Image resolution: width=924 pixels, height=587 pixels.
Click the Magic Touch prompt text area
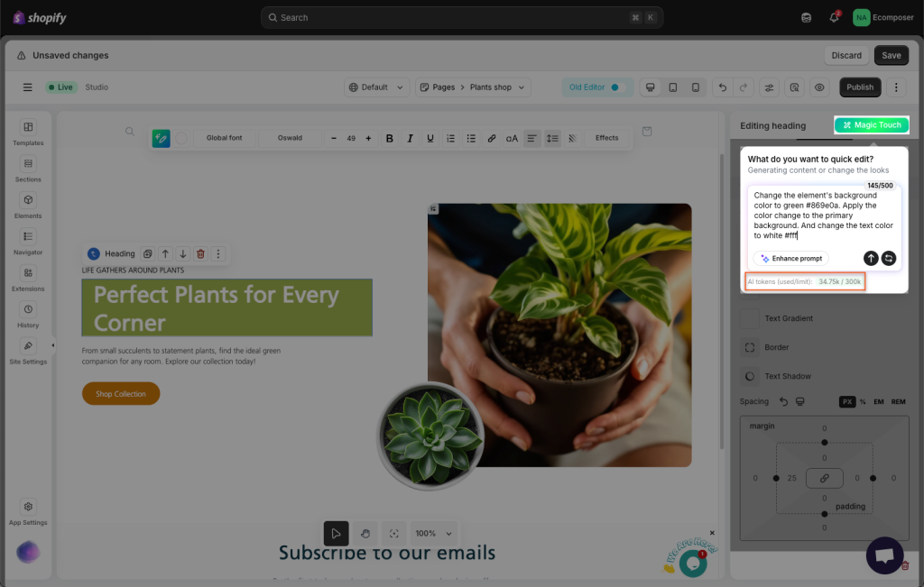pyautogui.click(x=824, y=216)
